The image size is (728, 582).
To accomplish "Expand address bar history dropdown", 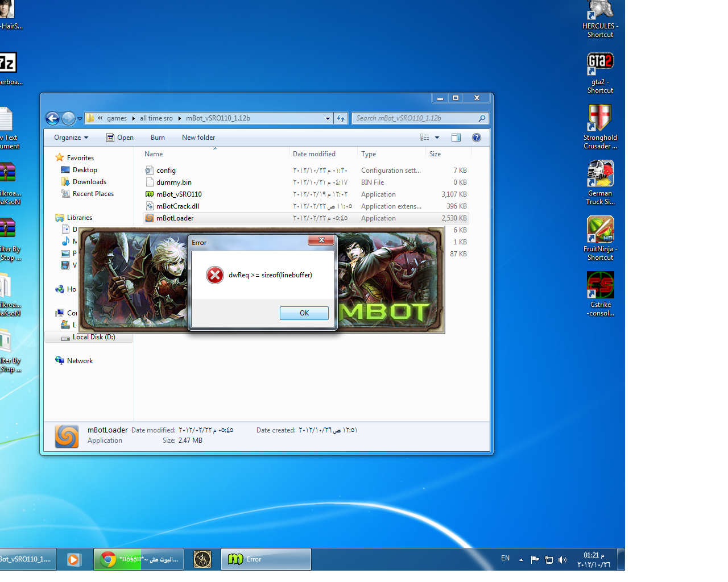I will (328, 118).
